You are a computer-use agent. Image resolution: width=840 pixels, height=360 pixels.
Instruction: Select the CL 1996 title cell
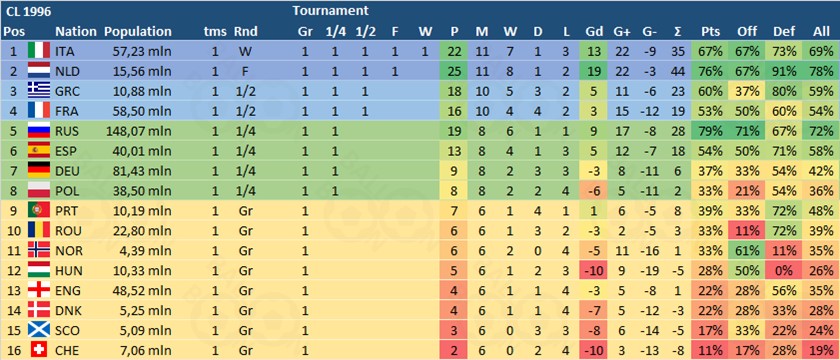click(25, 11)
